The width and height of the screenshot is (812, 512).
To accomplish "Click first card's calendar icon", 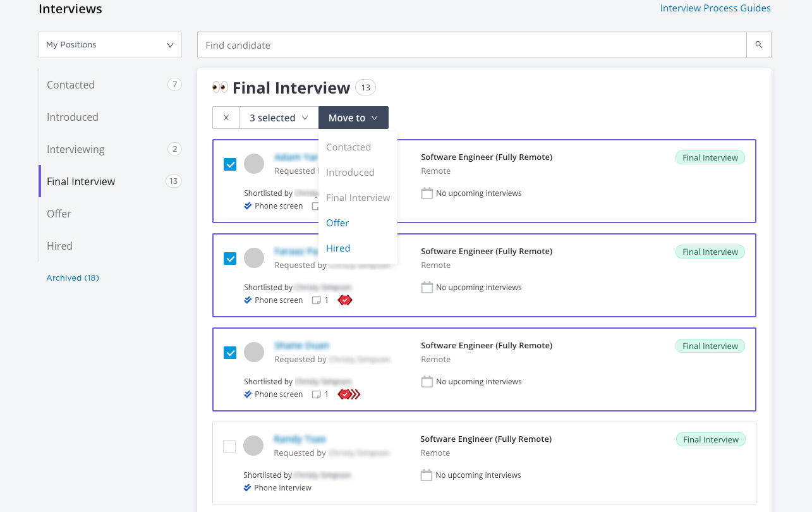I will tap(427, 193).
